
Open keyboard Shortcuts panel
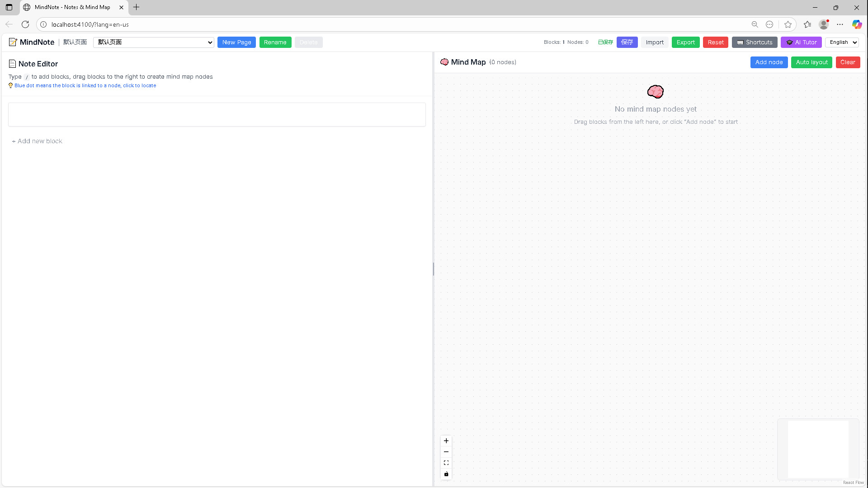click(x=754, y=42)
